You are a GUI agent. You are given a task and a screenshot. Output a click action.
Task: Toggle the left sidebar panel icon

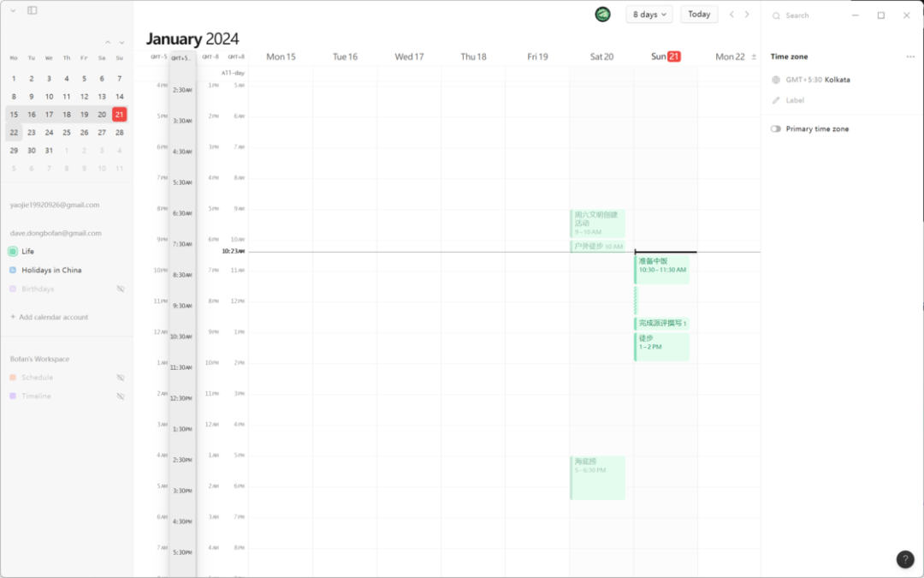(33, 10)
